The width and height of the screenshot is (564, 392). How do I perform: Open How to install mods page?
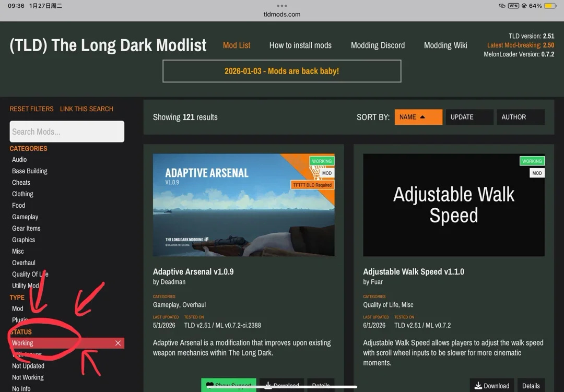click(300, 45)
